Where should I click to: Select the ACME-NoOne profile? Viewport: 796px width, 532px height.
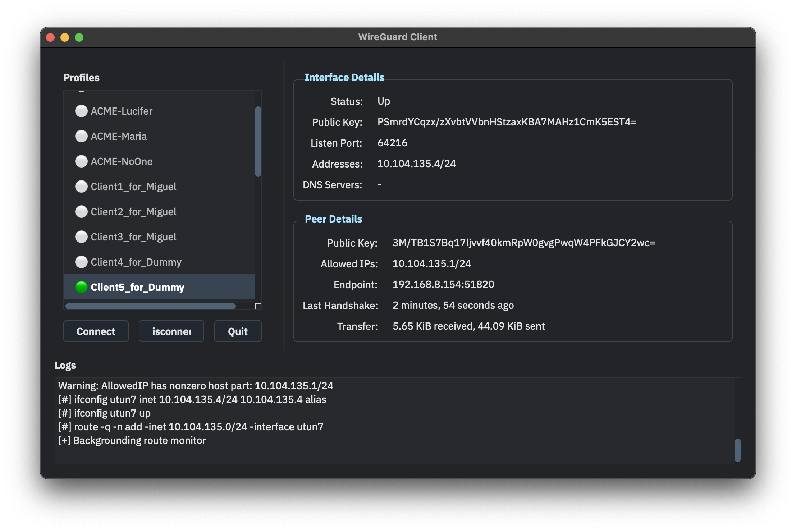pyautogui.click(x=159, y=161)
